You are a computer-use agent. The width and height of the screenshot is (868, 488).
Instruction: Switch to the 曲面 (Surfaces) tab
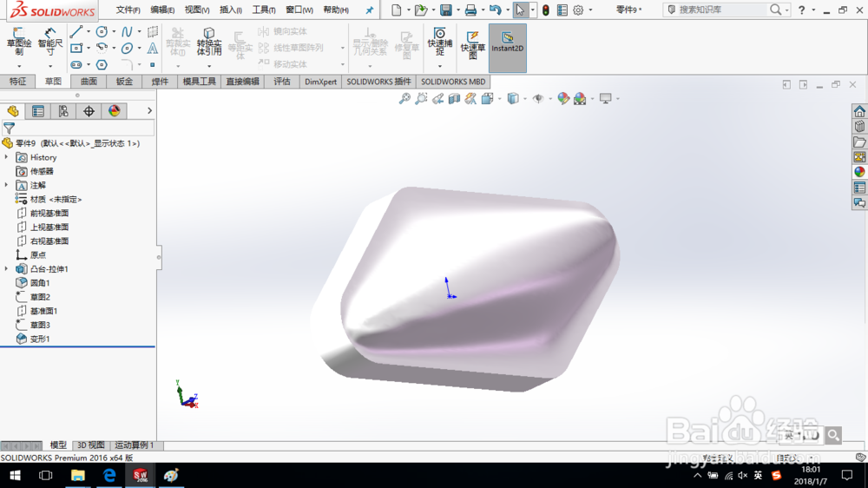(x=89, y=82)
